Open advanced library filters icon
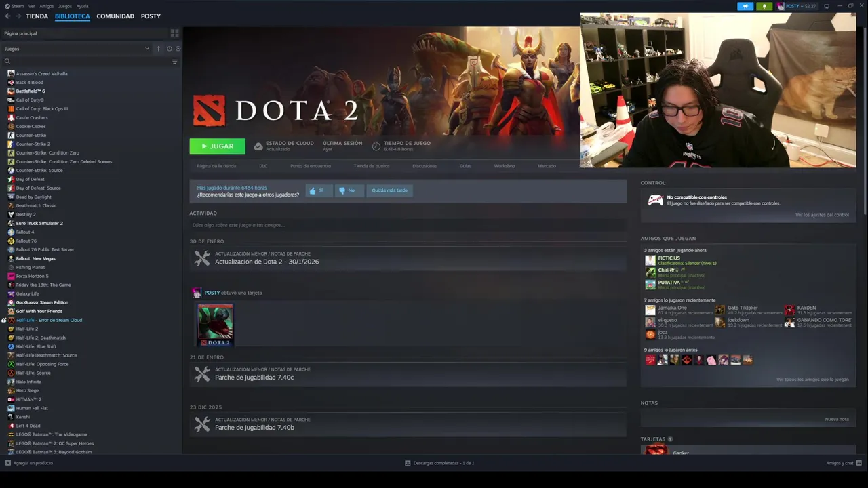868x488 pixels. point(174,62)
